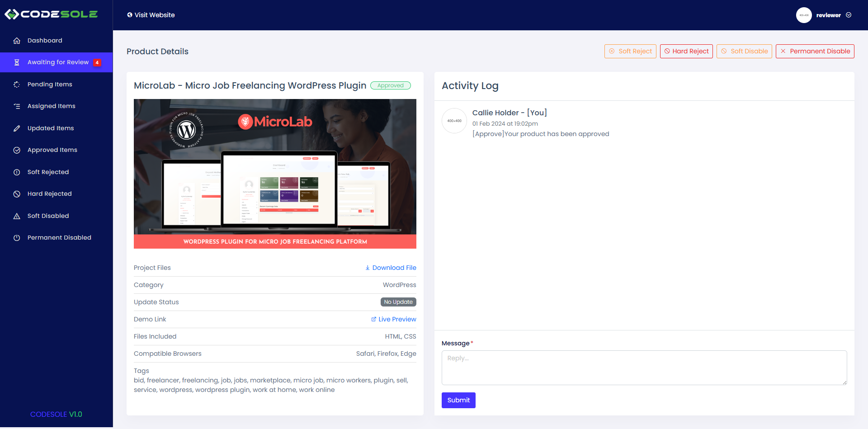This screenshot has width=868, height=429.
Task: Click the download arrow icon by Download File
Action: pyautogui.click(x=368, y=268)
